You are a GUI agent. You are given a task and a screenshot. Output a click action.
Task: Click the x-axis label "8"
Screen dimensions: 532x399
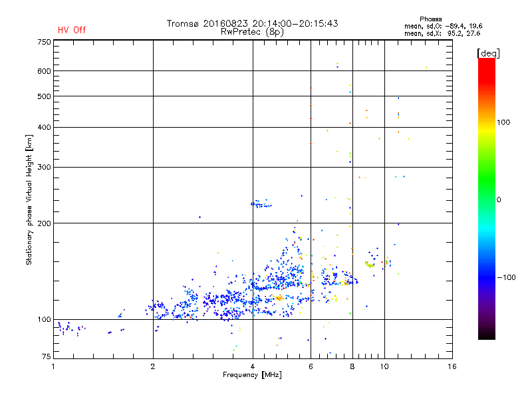coord(352,366)
